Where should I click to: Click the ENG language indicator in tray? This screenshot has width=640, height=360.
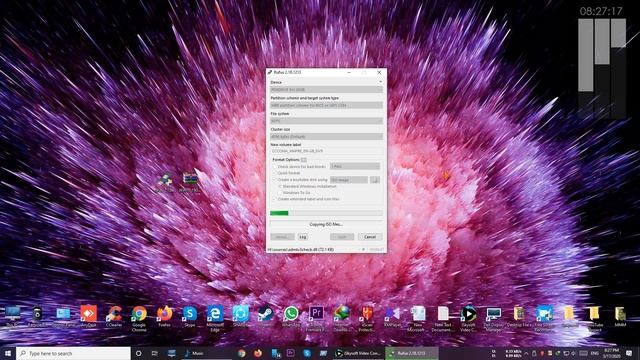tap(595, 353)
